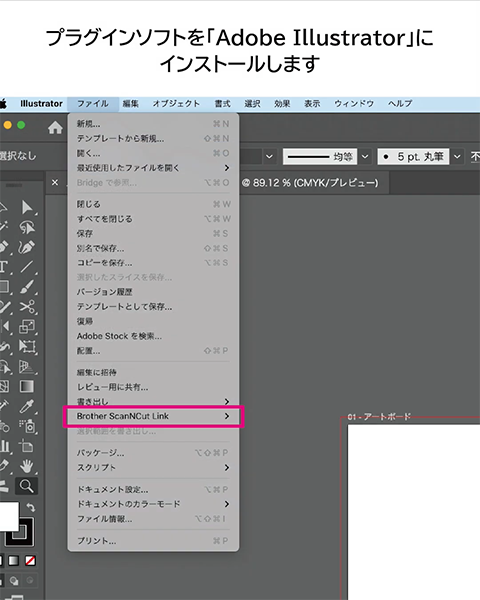Image resolution: width=480 pixels, height=600 pixels.
Task: Choose 開く... menu item
Action: tap(153, 153)
